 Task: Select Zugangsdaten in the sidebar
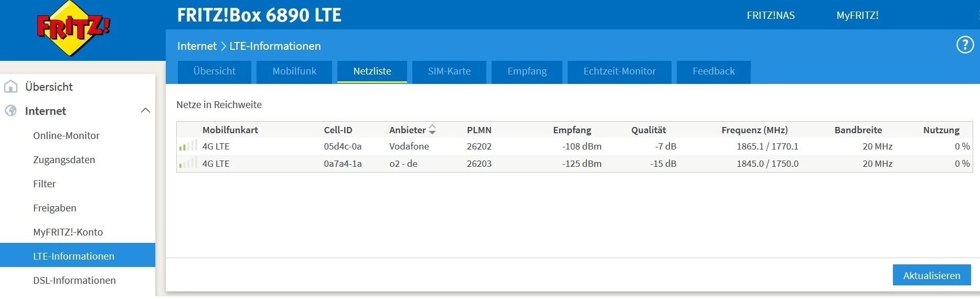point(64,159)
